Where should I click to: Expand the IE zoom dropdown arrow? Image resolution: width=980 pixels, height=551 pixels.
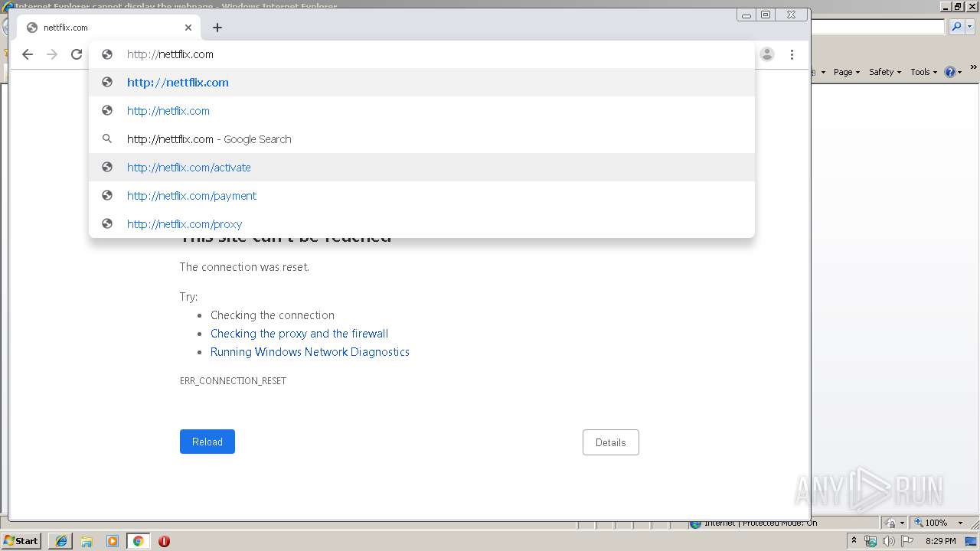click(x=960, y=523)
